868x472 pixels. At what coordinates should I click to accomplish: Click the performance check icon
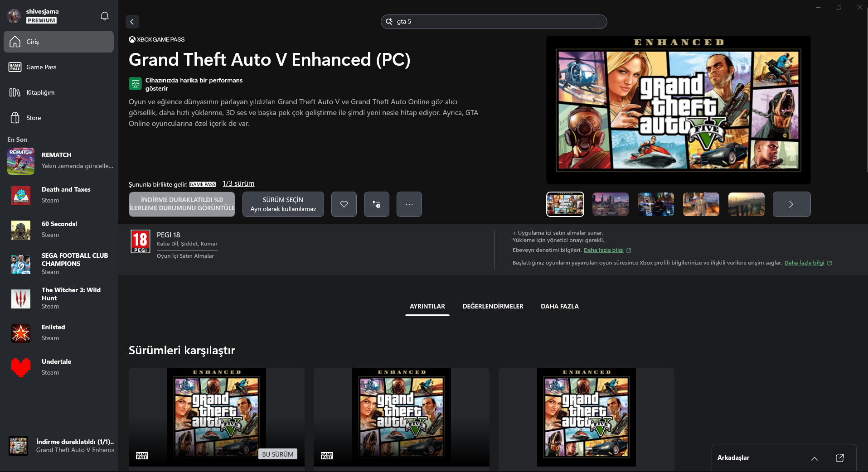(135, 84)
